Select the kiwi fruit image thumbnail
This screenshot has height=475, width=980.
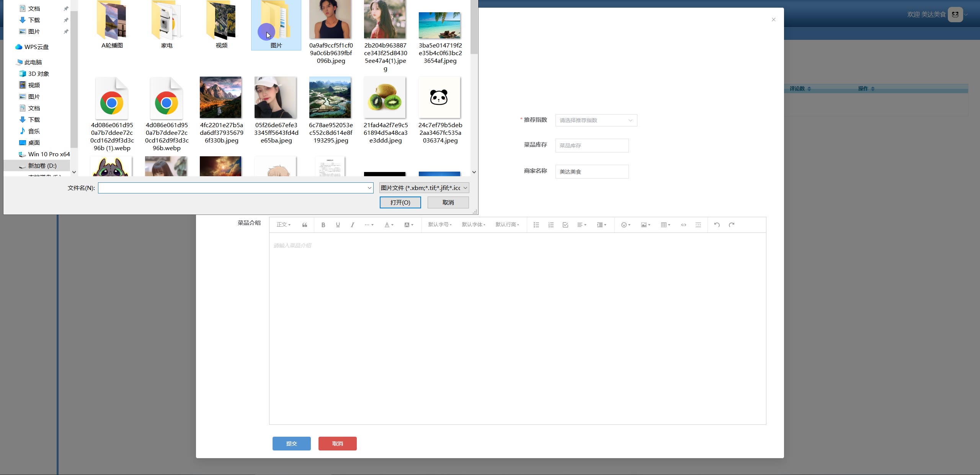[385, 98]
